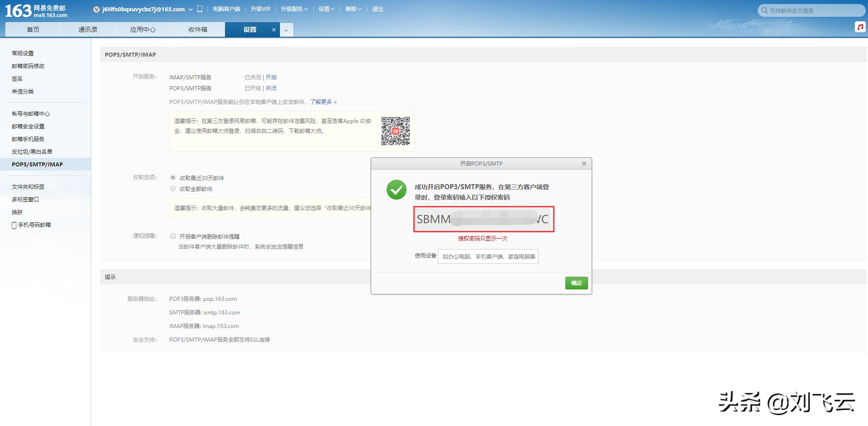This screenshot has height=426, width=868.
Task: Select 收取全部邮件 radio button
Action: (173, 188)
